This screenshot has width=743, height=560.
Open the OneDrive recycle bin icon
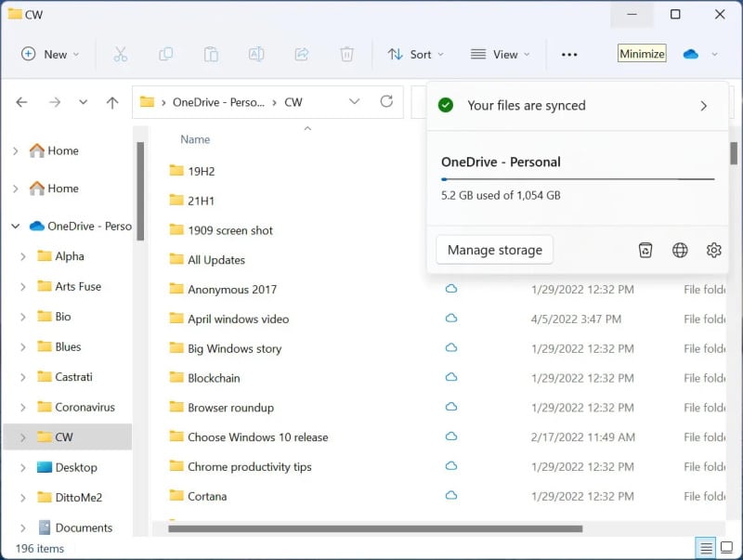[645, 250]
